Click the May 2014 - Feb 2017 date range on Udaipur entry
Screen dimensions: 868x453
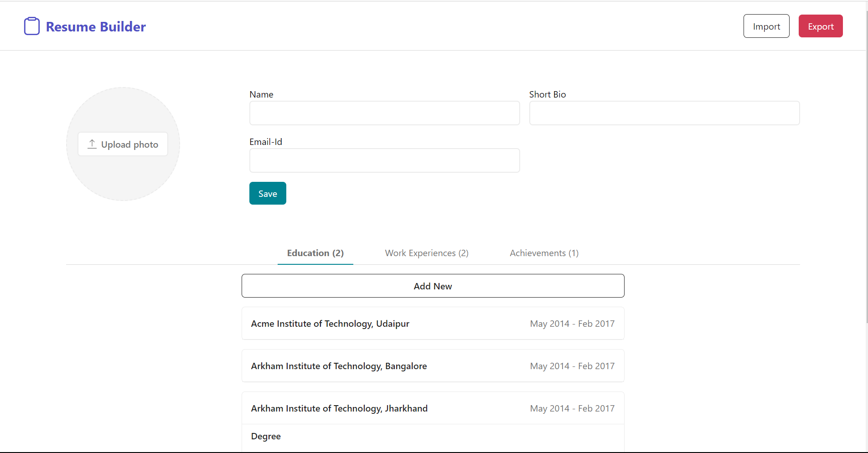(572, 323)
